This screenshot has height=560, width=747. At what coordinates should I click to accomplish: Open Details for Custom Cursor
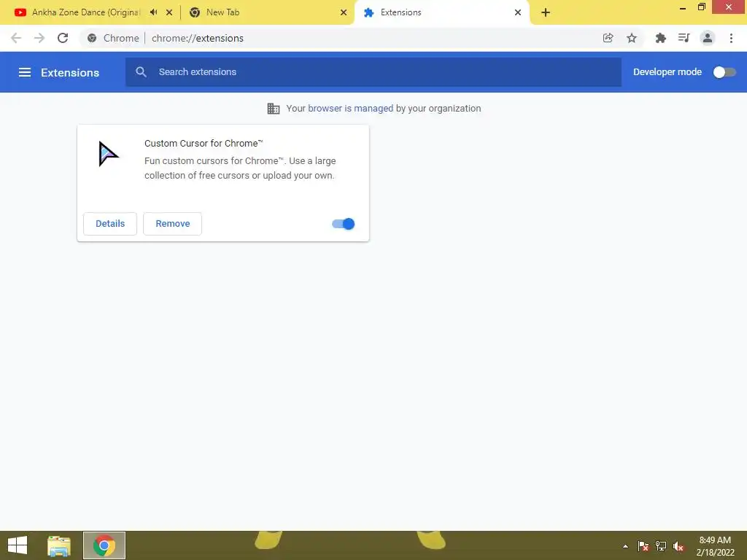coord(110,224)
